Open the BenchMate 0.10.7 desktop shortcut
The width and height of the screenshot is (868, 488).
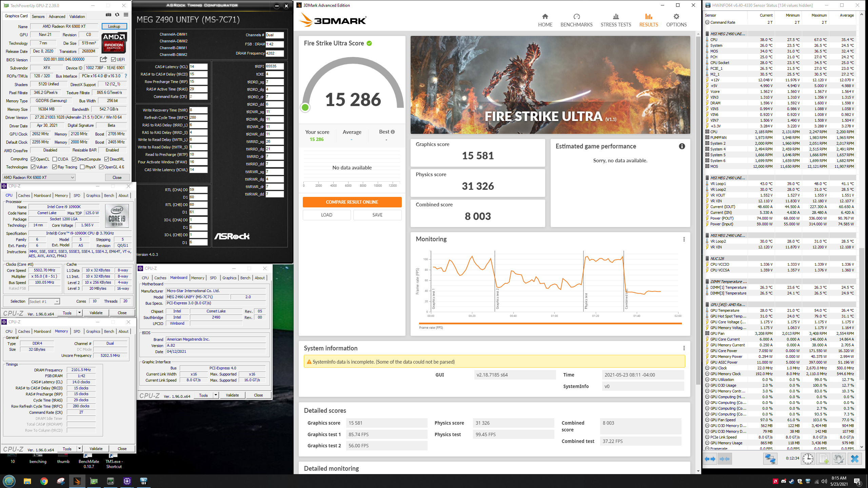[x=89, y=461]
